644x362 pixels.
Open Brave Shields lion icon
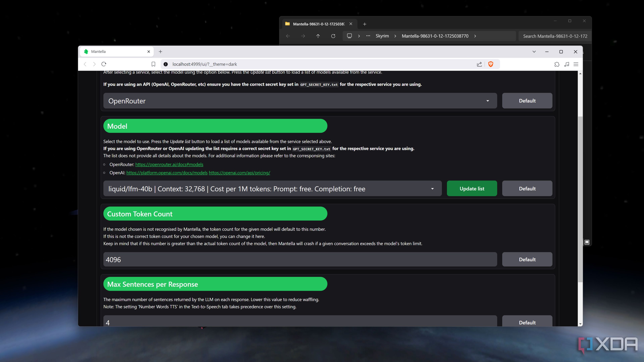[491, 64]
